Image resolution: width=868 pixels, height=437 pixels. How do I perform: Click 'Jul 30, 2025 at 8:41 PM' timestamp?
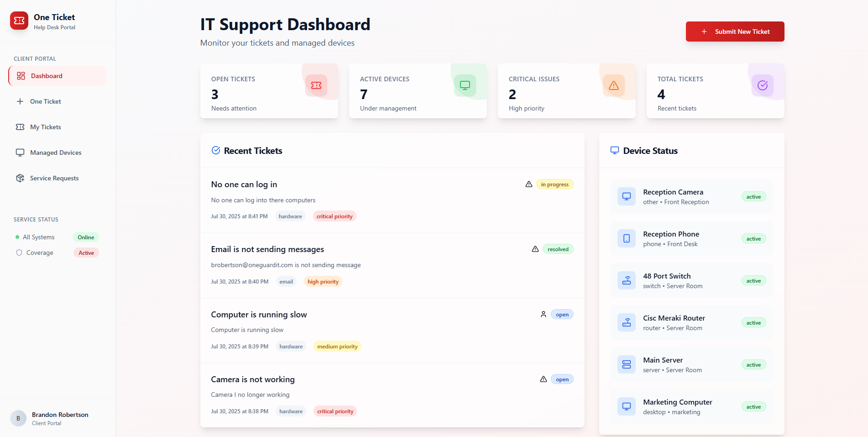click(239, 216)
